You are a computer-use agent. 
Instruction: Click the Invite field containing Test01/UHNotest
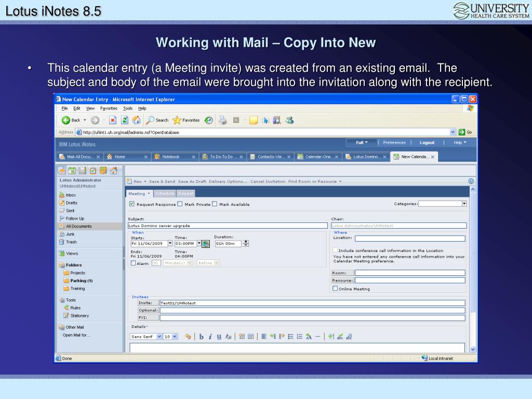(312, 303)
